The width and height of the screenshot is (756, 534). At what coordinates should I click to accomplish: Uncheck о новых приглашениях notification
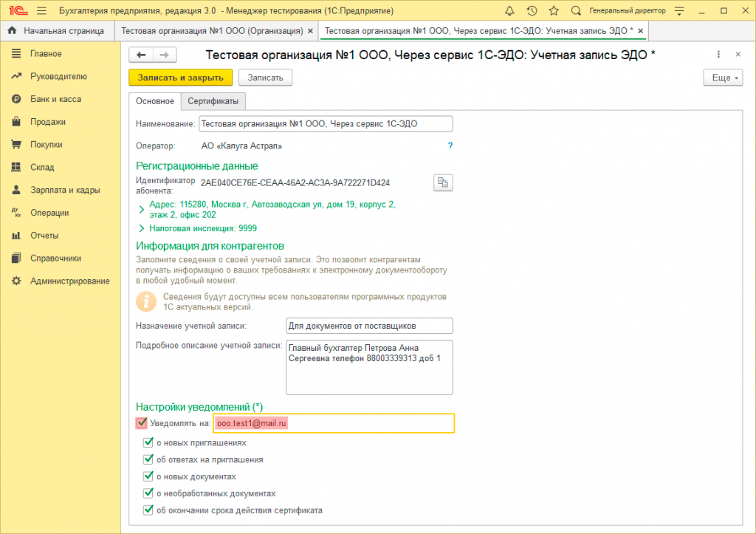[148, 442]
